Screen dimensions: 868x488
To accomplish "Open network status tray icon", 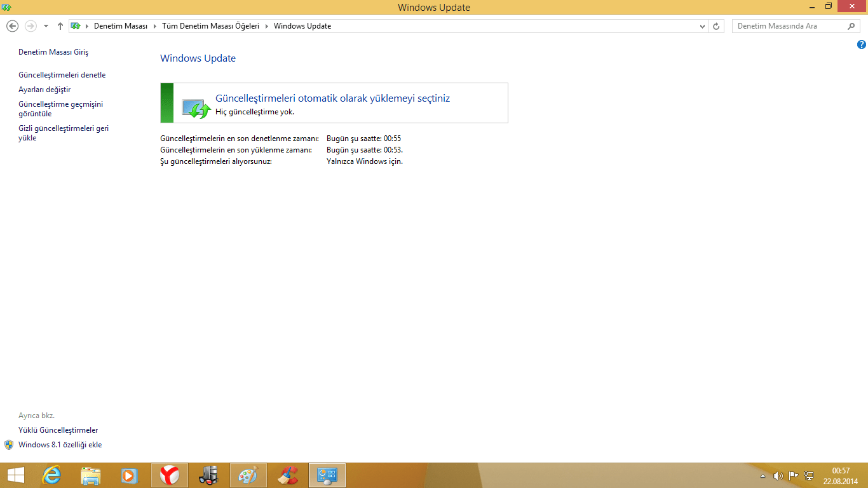I will 809,476.
